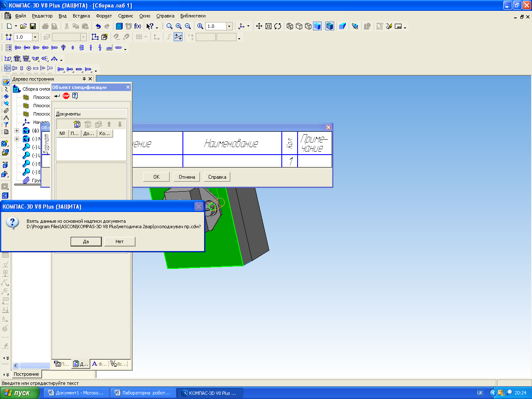The image size is (532, 399).
Task: Open the New document dropdown arrow
Action: pos(16,26)
